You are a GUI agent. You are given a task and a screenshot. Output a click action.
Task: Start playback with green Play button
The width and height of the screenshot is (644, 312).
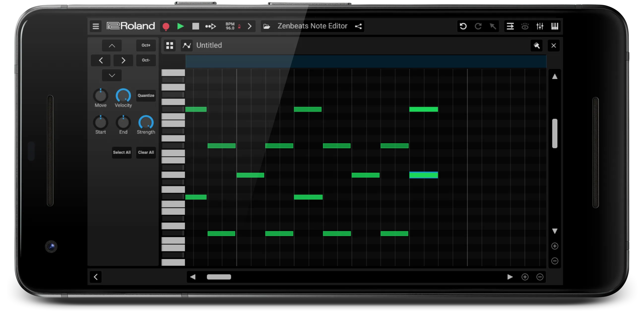tap(180, 26)
